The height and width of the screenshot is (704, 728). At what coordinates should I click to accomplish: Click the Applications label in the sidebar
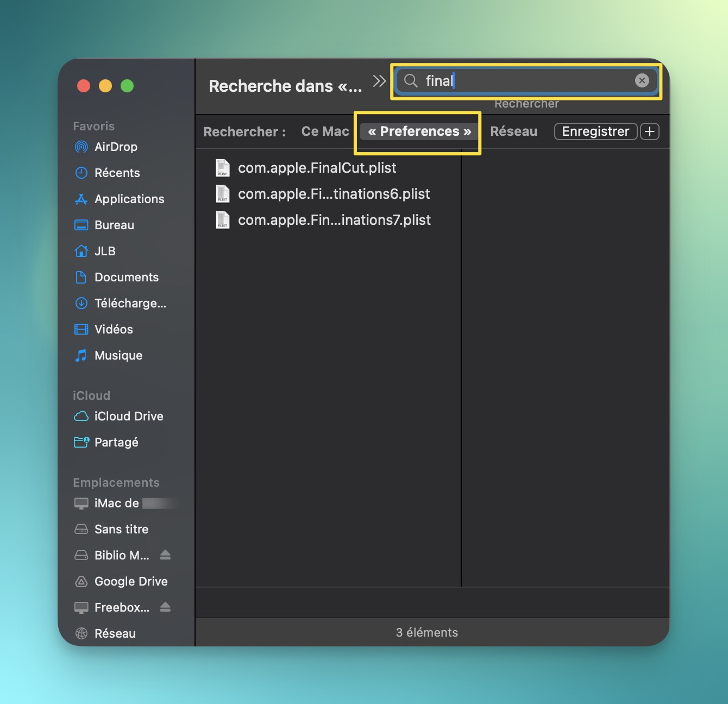click(x=129, y=199)
